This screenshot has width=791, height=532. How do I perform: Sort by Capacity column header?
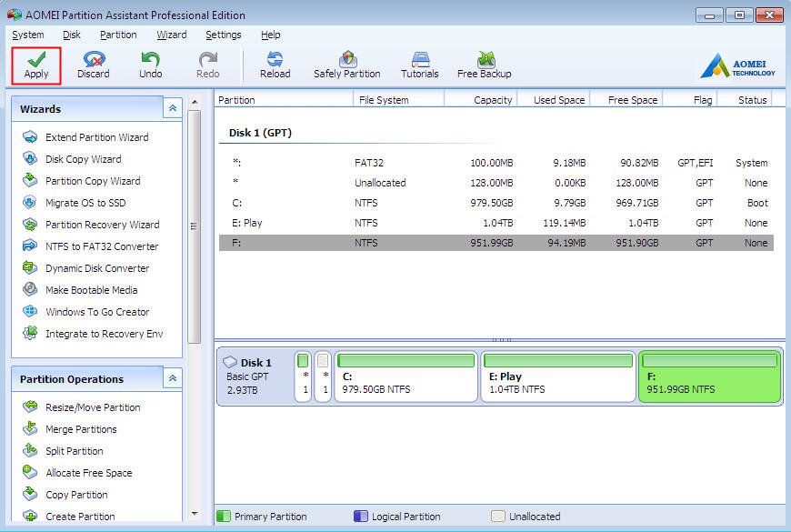pyautogui.click(x=481, y=100)
